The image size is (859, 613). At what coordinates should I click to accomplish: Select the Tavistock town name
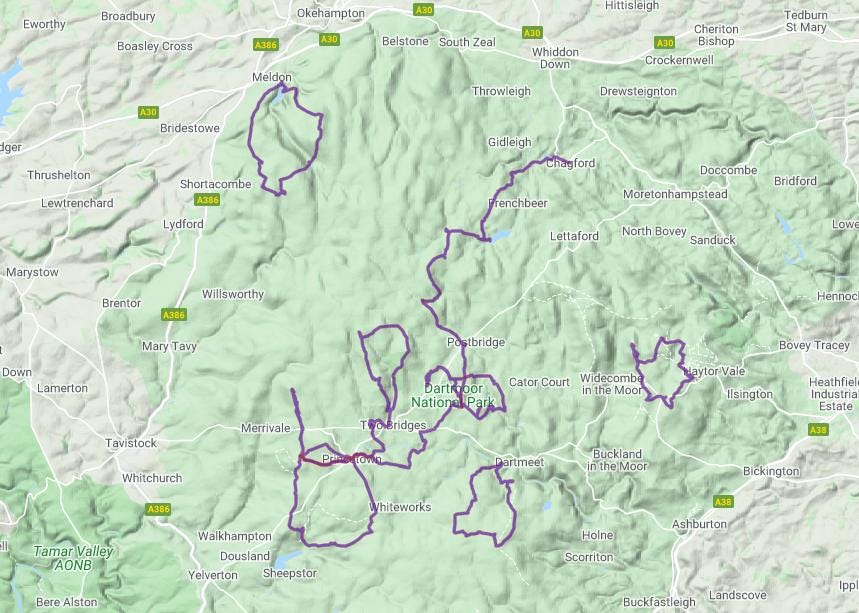(131, 443)
